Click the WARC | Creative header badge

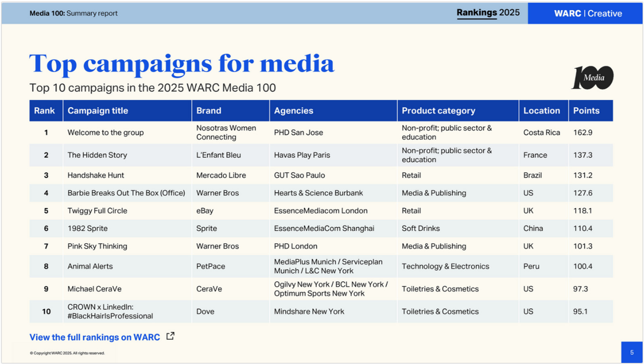588,13
